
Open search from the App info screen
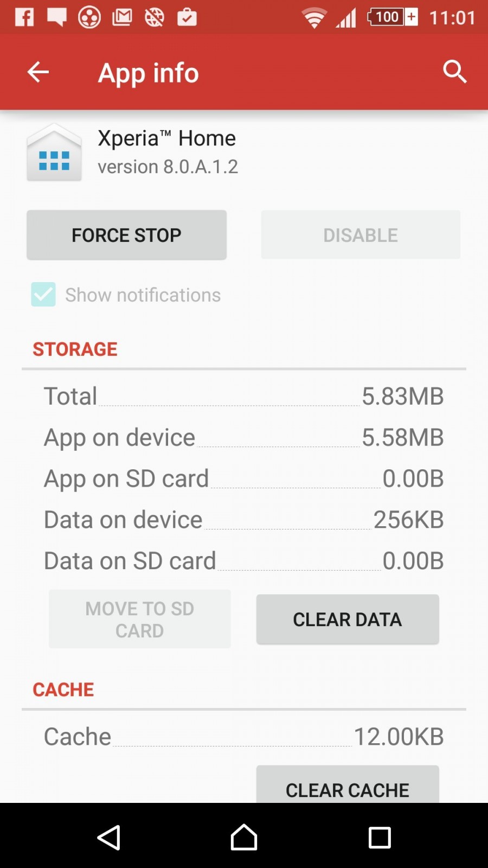[x=454, y=72]
